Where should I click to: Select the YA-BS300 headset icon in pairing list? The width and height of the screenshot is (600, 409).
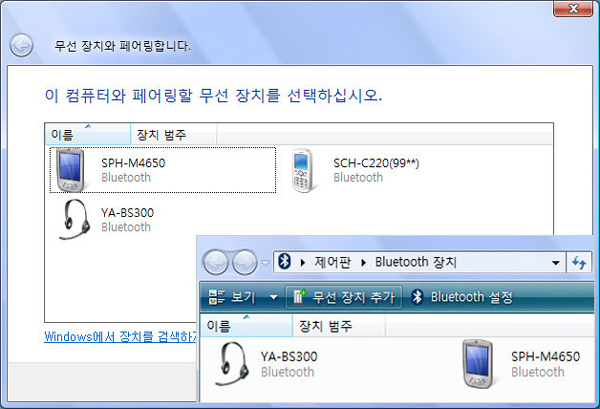tap(75, 219)
